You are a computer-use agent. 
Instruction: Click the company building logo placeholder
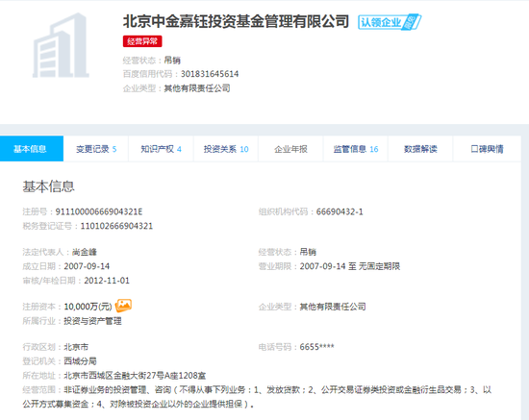coord(61,45)
